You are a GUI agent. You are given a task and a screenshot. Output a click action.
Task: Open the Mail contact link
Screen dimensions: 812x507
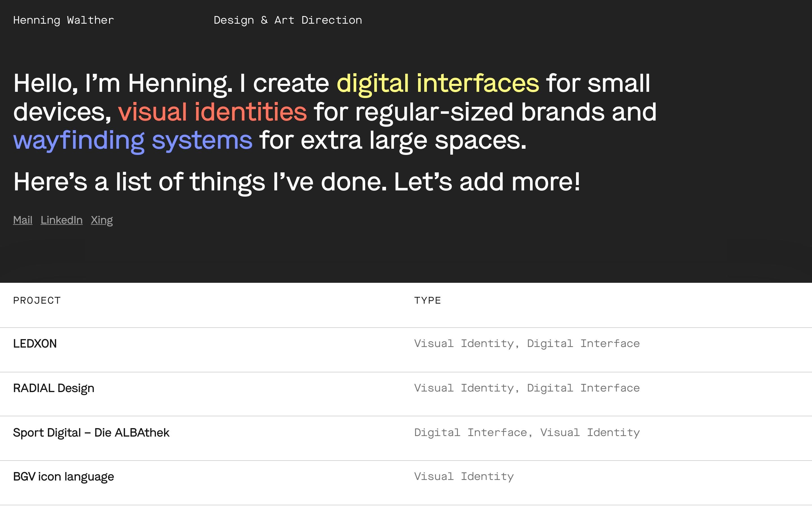tap(23, 220)
